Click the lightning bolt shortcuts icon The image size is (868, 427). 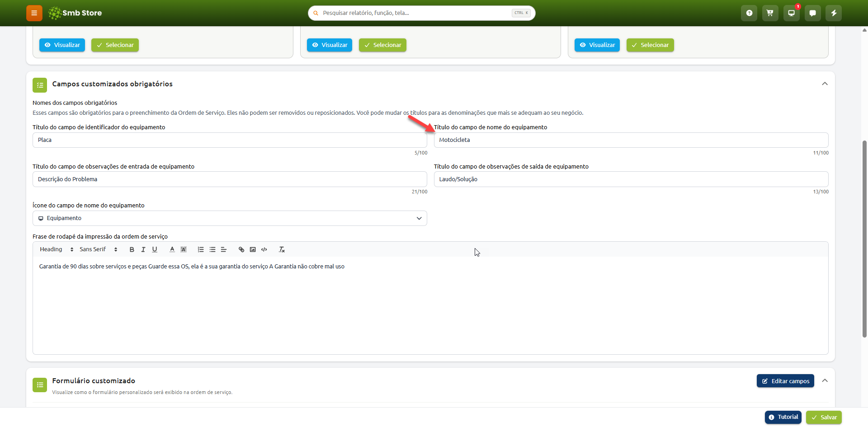pos(834,13)
